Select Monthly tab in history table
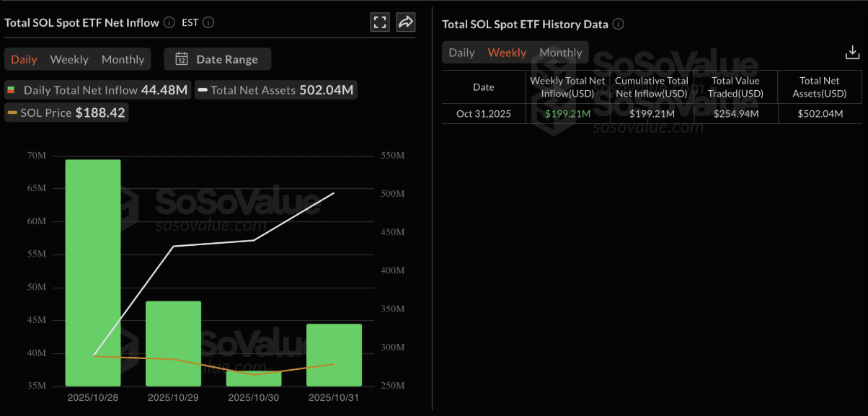Viewport: 868px width, 416px height. click(x=561, y=53)
